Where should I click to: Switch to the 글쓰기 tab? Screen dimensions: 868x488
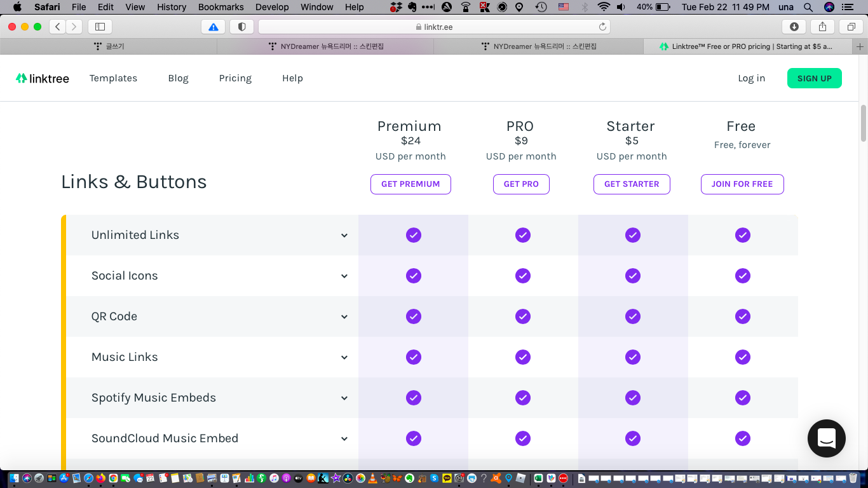pos(109,46)
